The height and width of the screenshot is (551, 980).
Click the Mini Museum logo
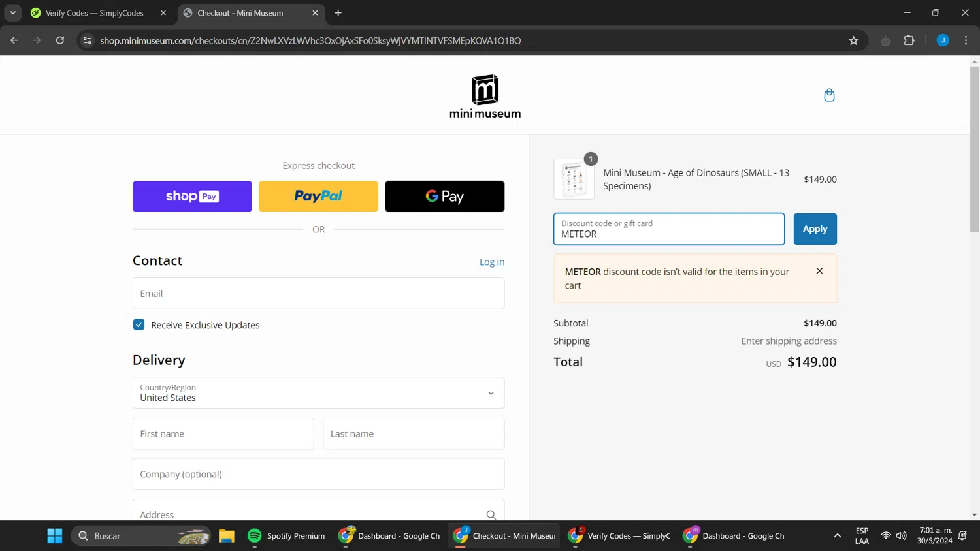[485, 97]
